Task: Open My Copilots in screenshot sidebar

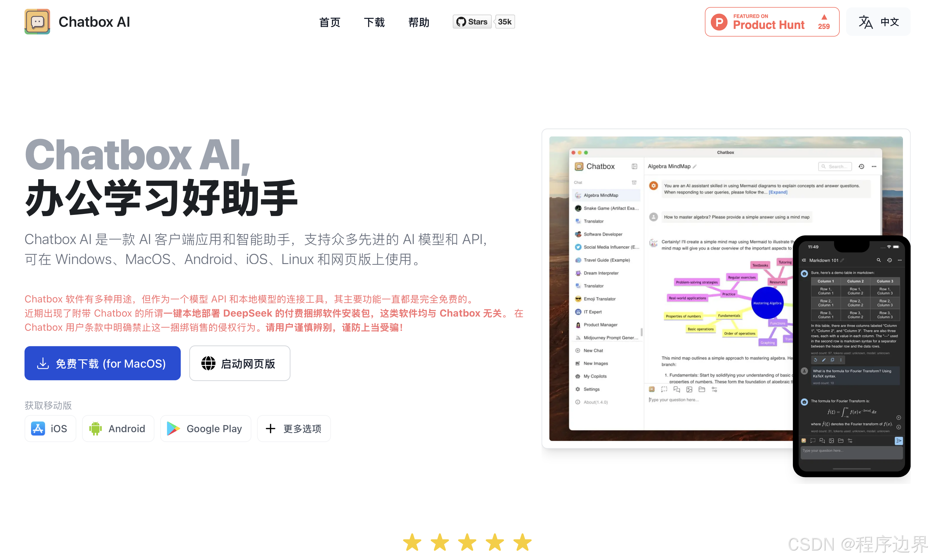Action: [x=591, y=376]
